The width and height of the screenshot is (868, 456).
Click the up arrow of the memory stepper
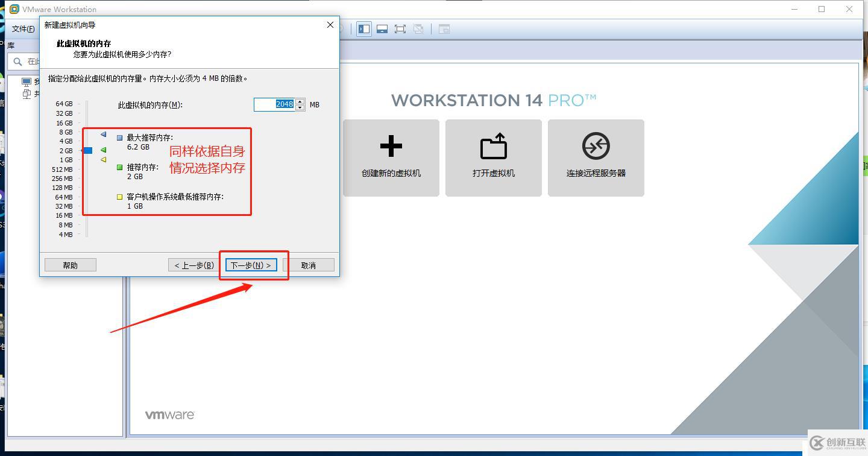300,101
